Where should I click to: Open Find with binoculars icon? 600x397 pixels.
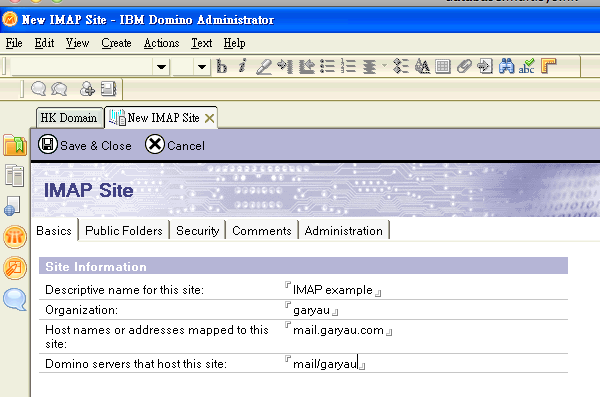click(x=506, y=66)
